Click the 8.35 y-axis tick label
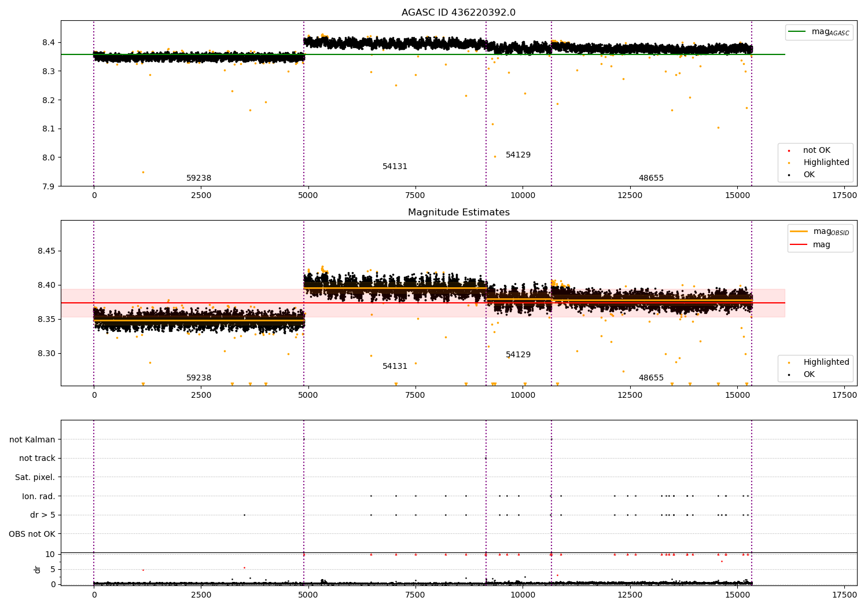Viewport: 868px width, 608px height. (45, 320)
